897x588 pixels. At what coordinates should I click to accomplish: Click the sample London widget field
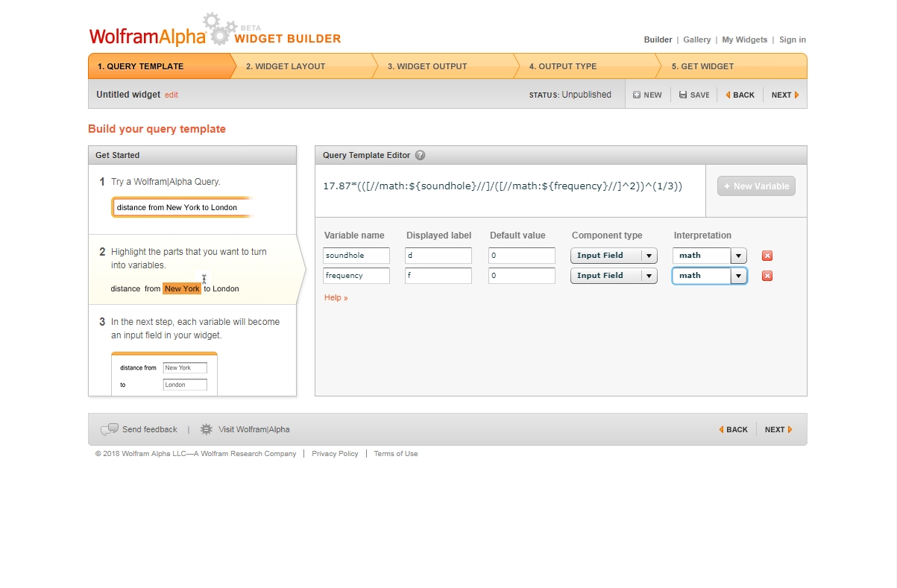point(185,385)
